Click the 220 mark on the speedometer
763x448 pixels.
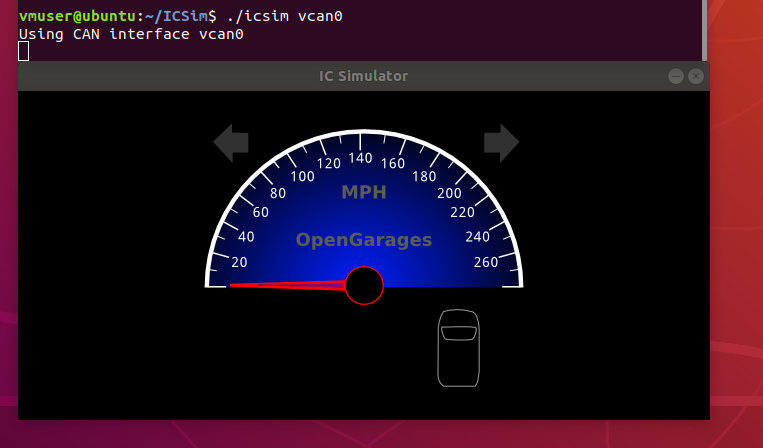click(x=462, y=212)
